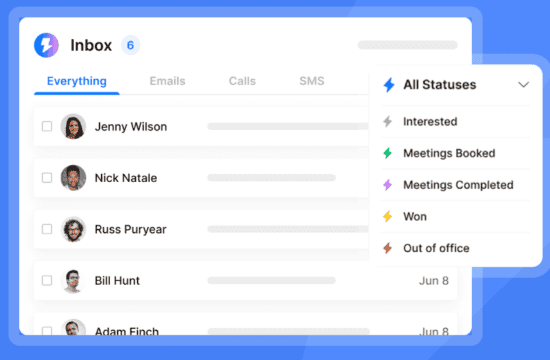Click the placeholder search bar at top right

pyautogui.click(x=408, y=45)
